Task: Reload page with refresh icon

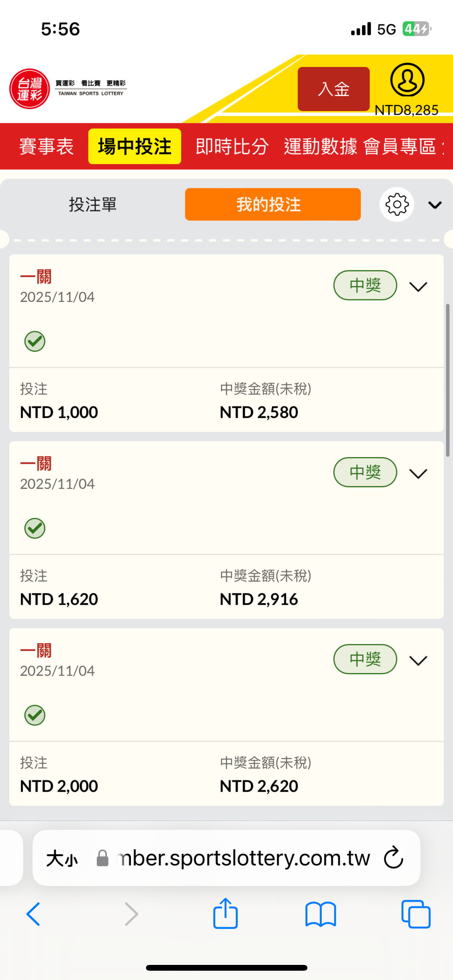Action: [x=393, y=858]
